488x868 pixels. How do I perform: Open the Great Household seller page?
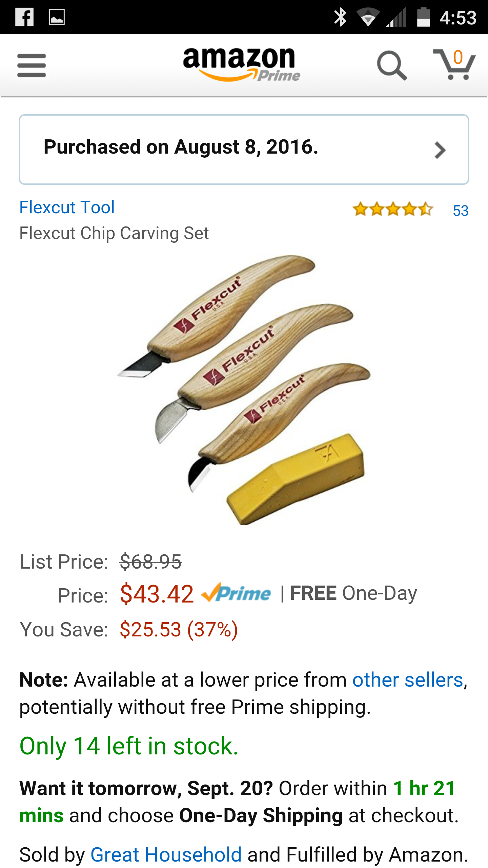166,854
